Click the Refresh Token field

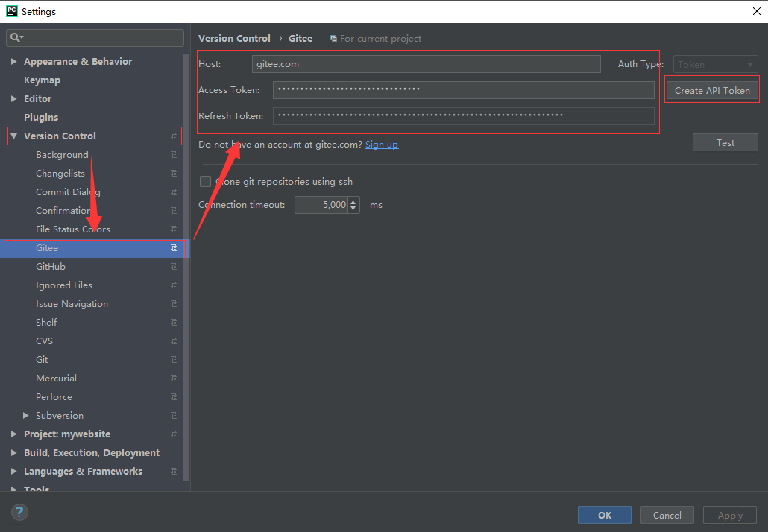[463, 116]
